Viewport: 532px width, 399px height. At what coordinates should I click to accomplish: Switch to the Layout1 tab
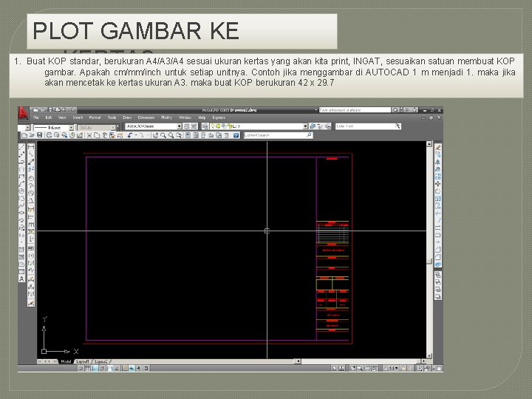point(83,361)
